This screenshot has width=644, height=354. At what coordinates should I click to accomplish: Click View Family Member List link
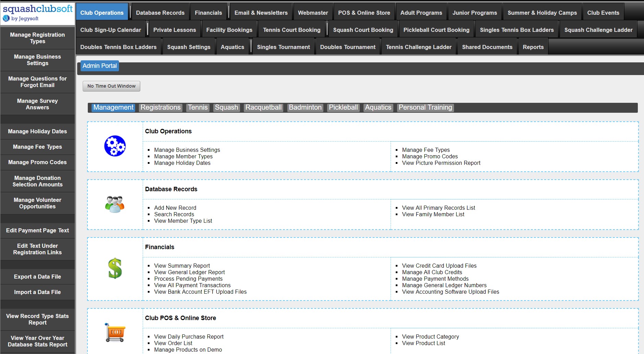coord(433,214)
